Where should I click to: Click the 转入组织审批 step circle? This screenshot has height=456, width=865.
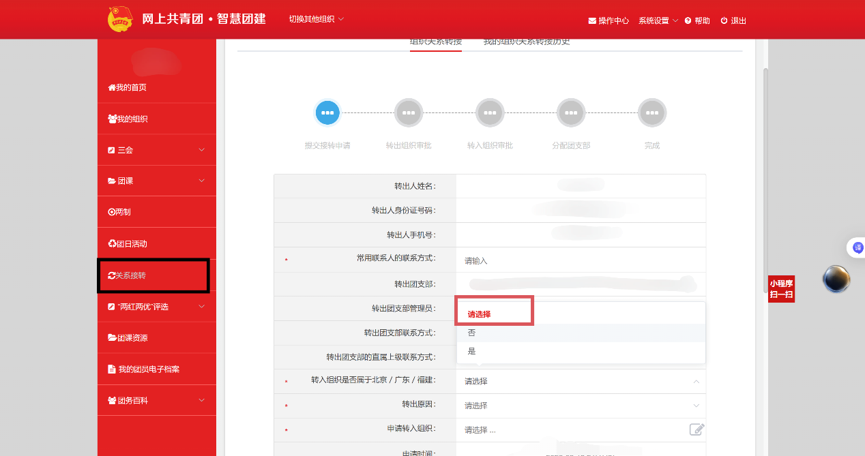tap(490, 112)
